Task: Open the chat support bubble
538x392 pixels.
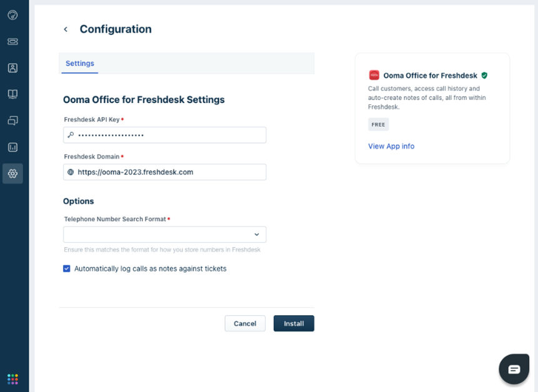Action: [x=514, y=368]
